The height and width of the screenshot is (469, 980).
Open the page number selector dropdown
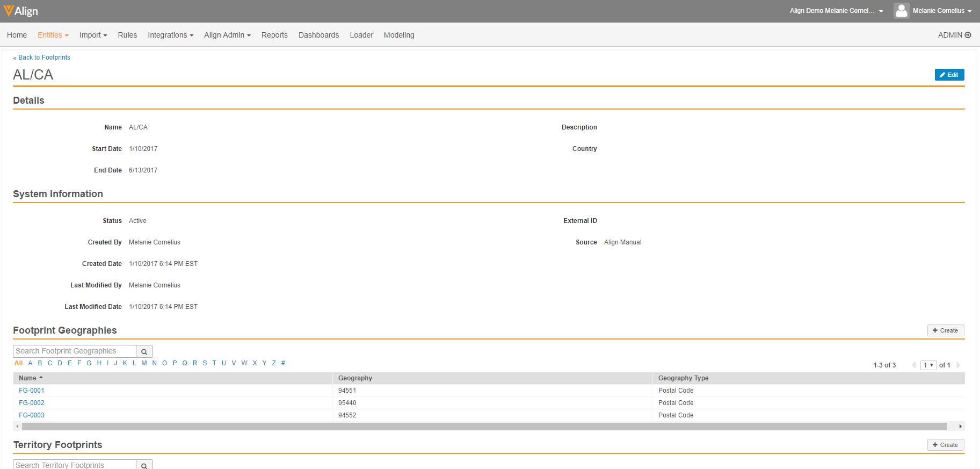(x=928, y=365)
